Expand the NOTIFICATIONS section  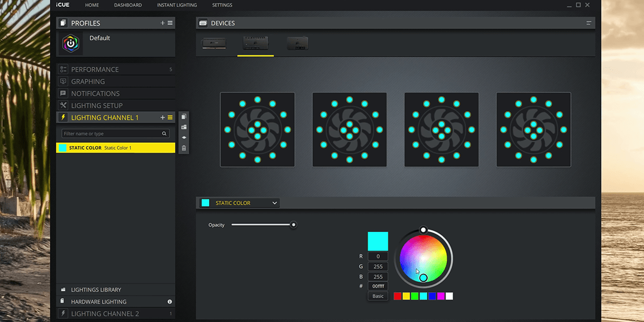[116, 93]
